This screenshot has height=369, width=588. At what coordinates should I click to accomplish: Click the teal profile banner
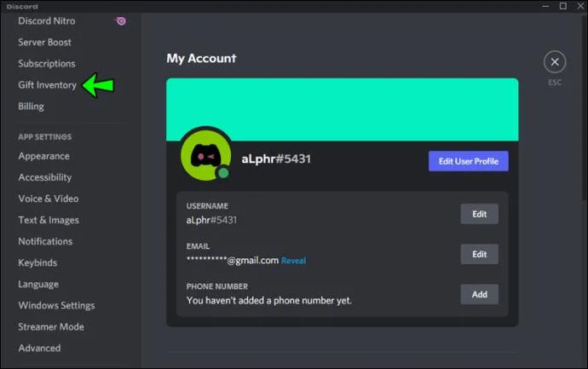tap(343, 109)
